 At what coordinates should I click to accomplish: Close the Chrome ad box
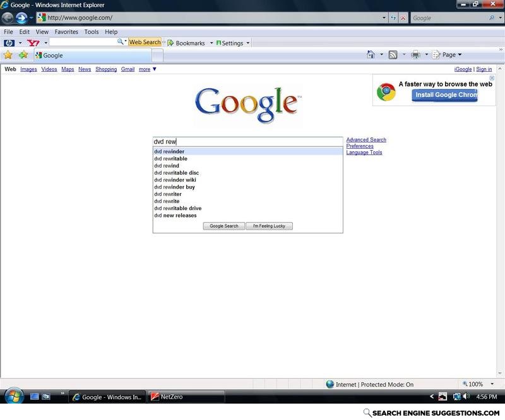[492, 78]
